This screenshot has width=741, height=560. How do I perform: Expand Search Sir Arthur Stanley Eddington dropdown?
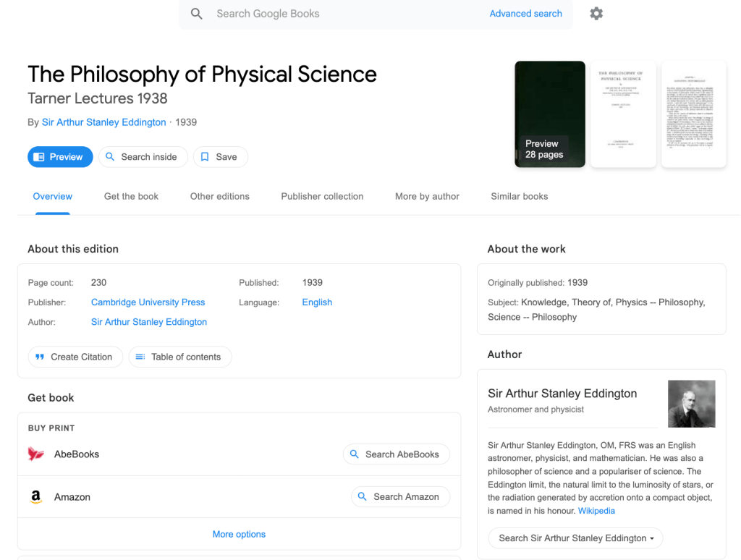click(x=575, y=538)
